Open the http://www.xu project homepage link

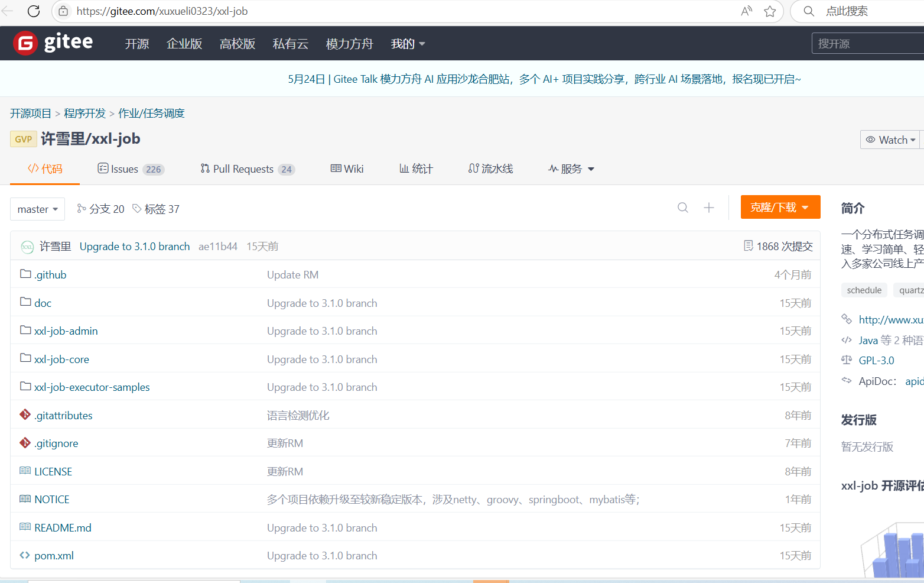[x=891, y=320]
